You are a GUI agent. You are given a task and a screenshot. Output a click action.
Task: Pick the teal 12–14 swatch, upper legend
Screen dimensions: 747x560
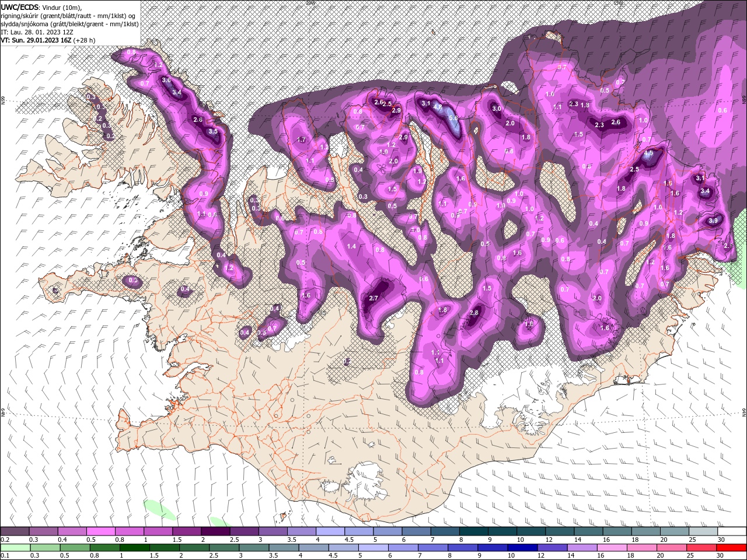[x=560, y=531]
